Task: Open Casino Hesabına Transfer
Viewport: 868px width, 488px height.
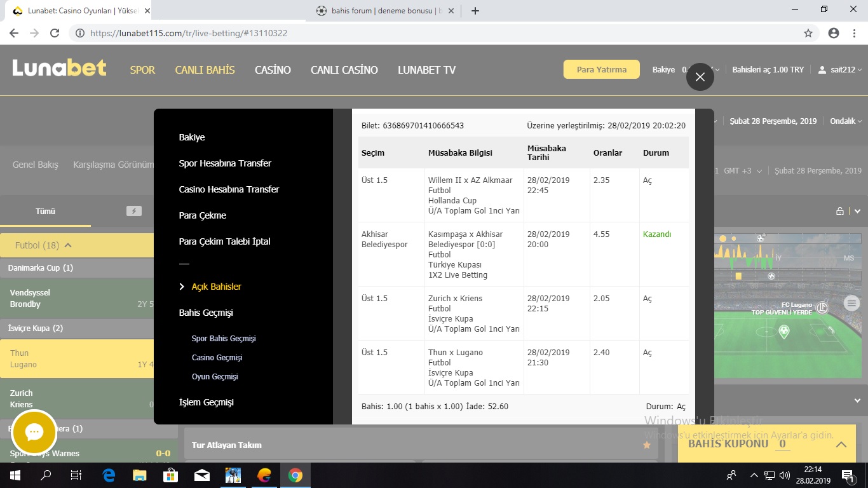Action: [229, 189]
